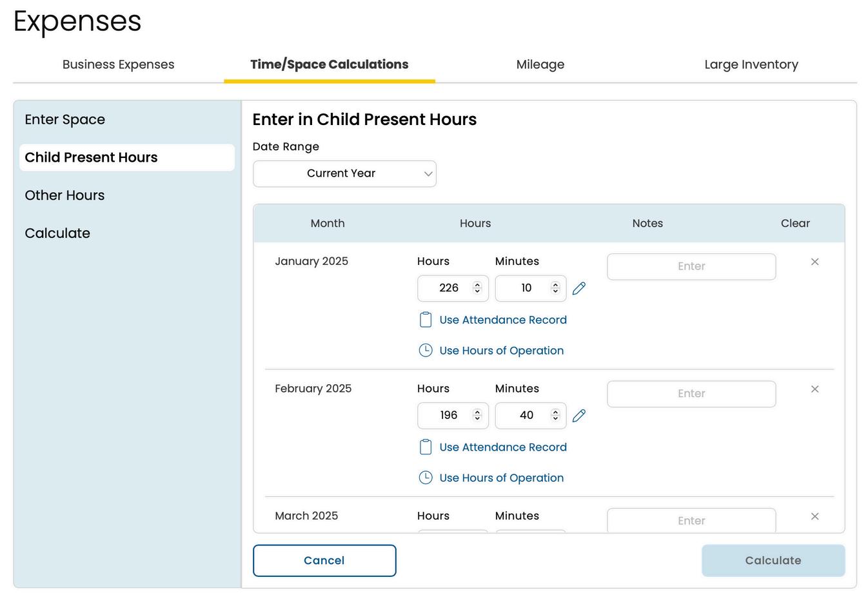Select Other Hours in the sidebar

[64, 195]
